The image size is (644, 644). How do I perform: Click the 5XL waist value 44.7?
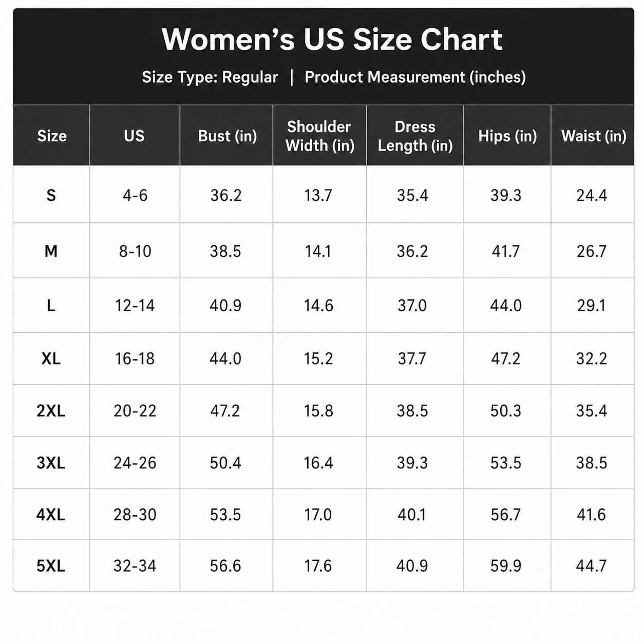coord(591,566)
